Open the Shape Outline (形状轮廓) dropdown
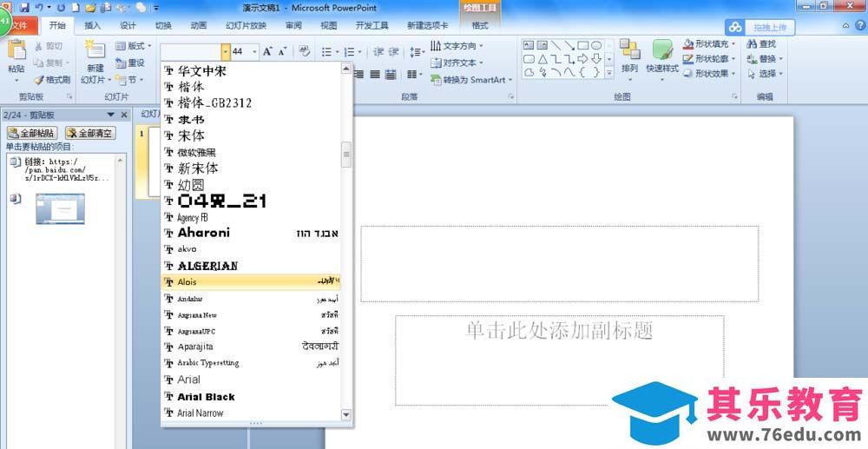This screenshot has width=868, height=449. pyautogui.click(x=710, y=59)
